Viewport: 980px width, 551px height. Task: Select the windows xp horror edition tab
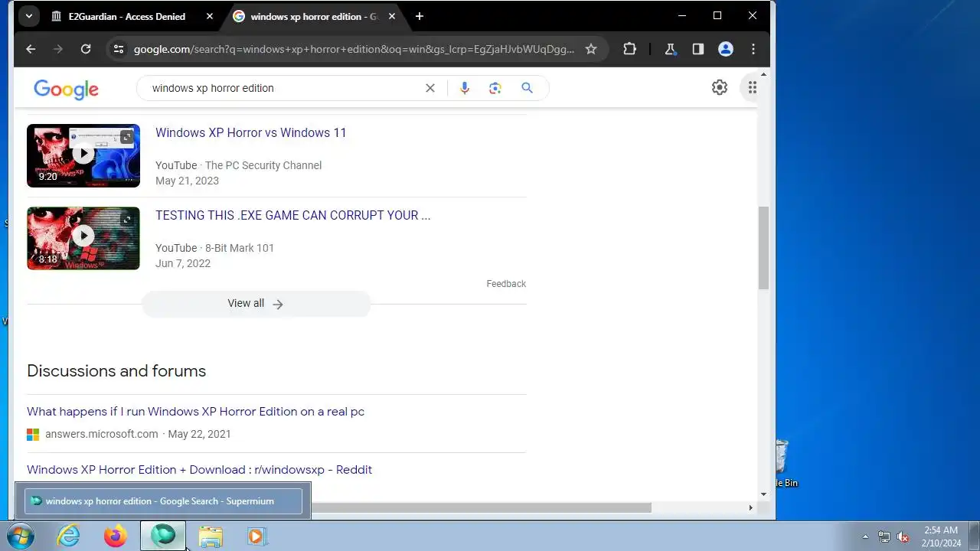click(x=315, y=16)
